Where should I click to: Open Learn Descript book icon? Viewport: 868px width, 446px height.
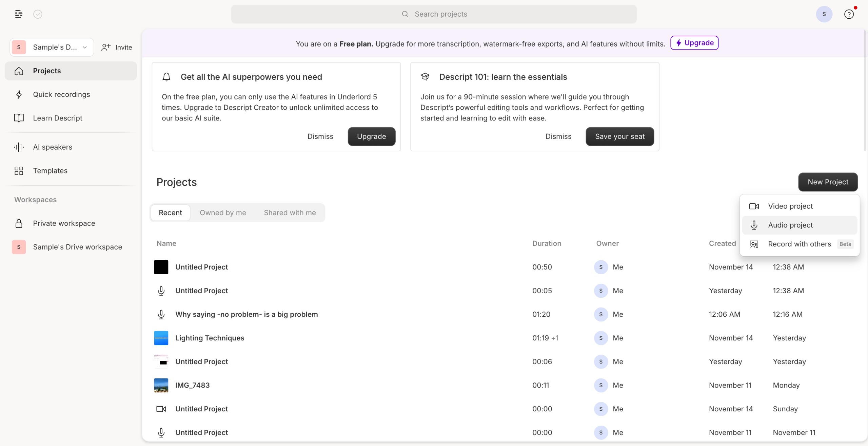[19, 118]
